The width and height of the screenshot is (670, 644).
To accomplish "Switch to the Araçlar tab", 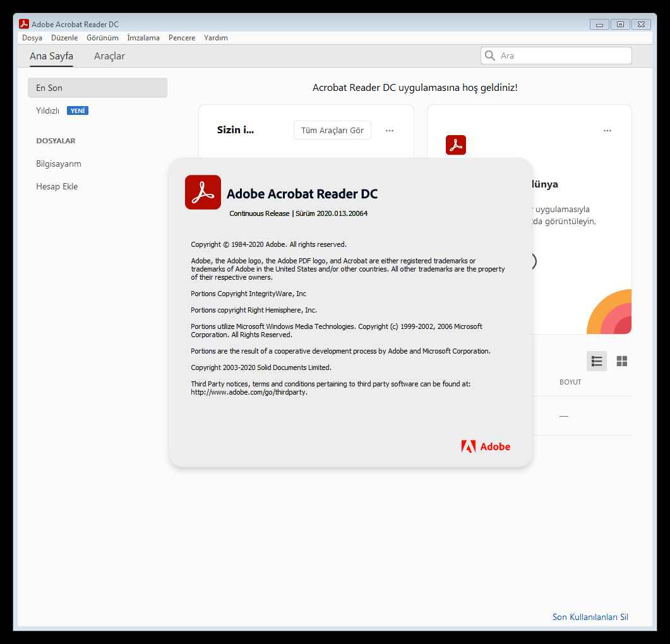I will [109, 56].
